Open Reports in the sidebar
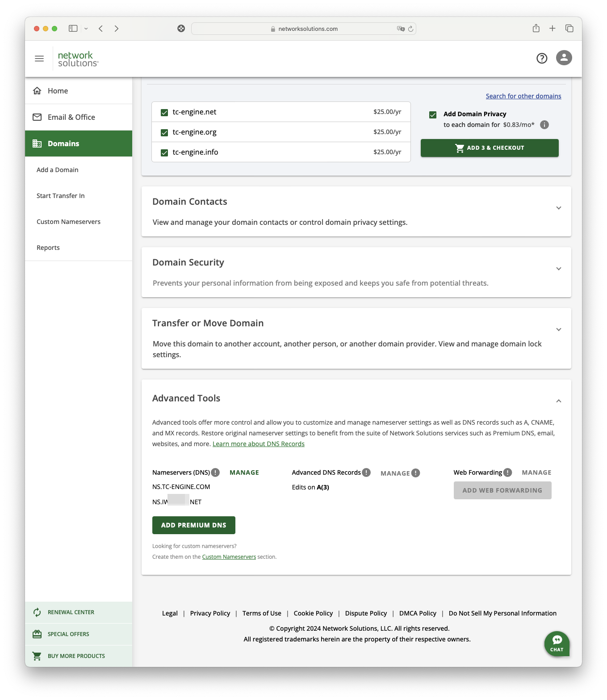This screenshot has height=700, width=607. pos(48,248)
